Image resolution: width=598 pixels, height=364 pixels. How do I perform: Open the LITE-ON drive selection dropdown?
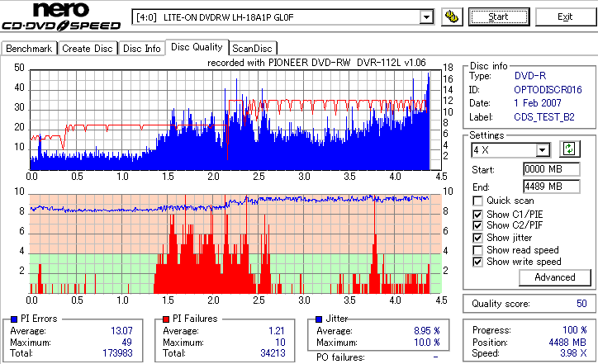(x=426, y=17)
